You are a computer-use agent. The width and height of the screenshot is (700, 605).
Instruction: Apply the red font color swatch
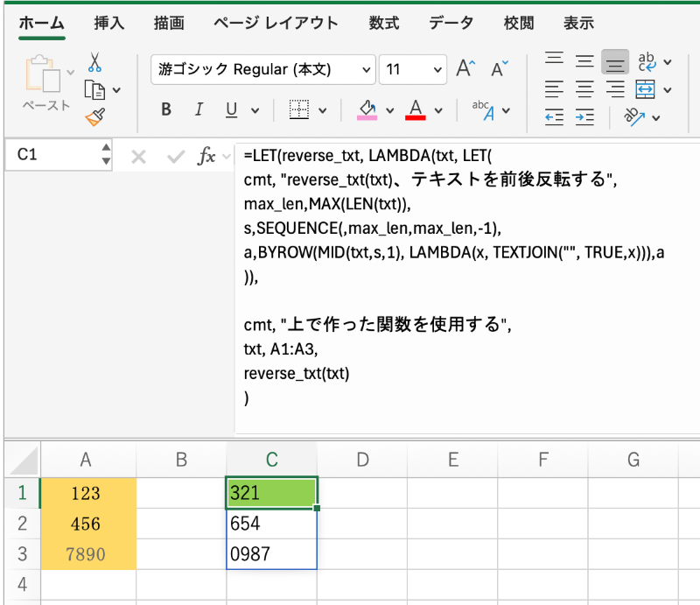(415, 110)
